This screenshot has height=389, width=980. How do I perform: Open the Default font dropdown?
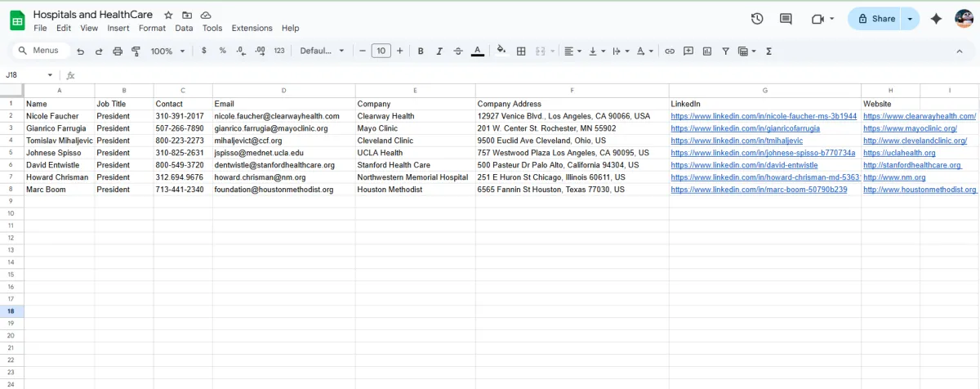coord(323,51)
